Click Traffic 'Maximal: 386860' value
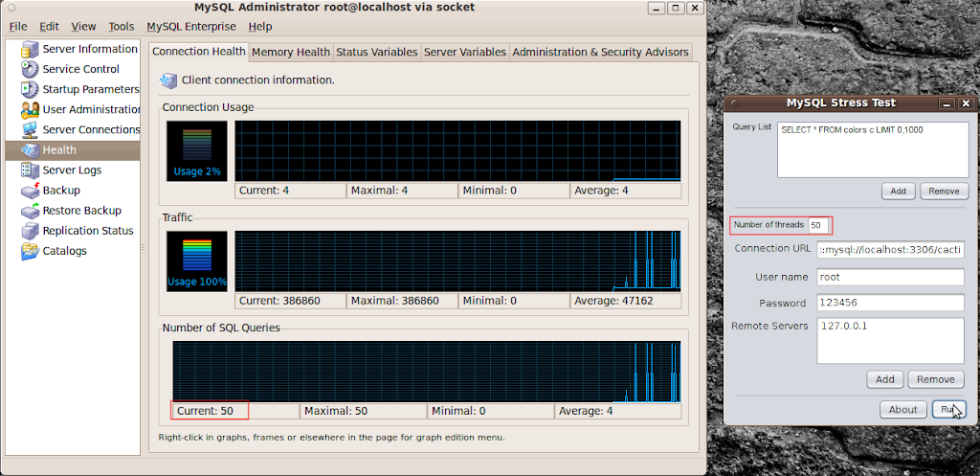 click(402, 301)
